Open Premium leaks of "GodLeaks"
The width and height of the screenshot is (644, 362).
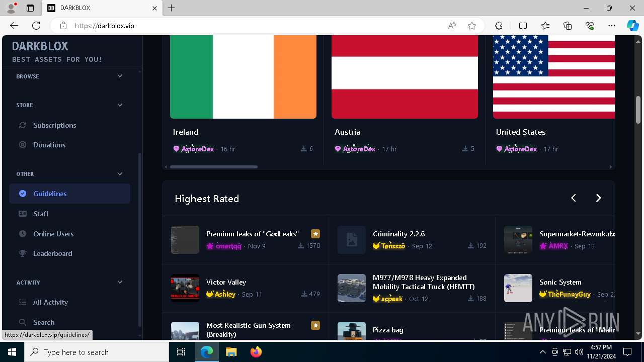tap(253, 234)
